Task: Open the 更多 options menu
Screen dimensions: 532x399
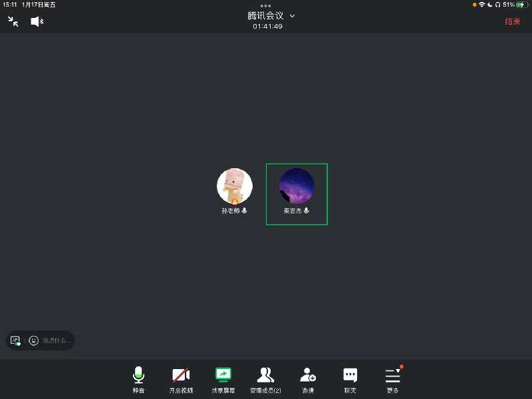Action: pyautogui.click(x=393, y=380)
